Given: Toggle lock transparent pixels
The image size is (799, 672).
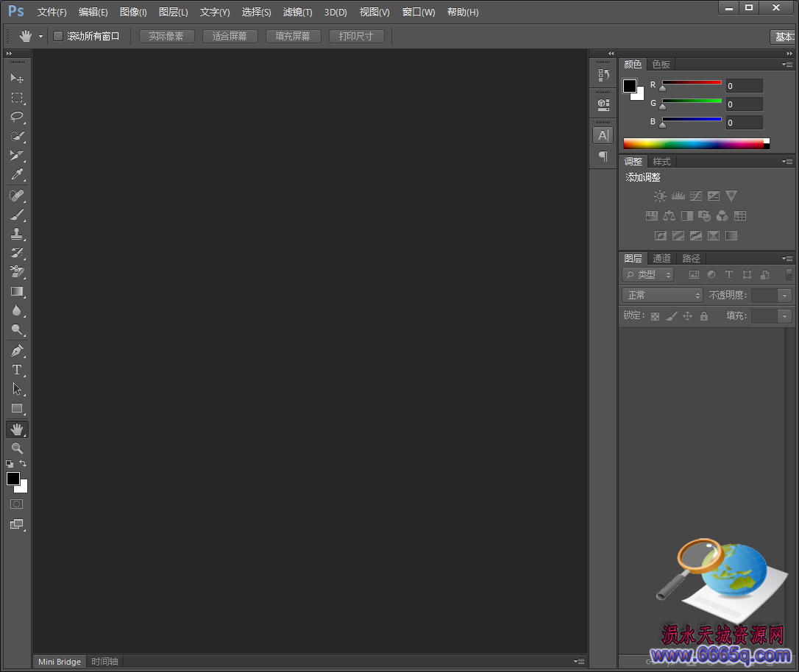Looking at the screenshot, I should 656,316.
